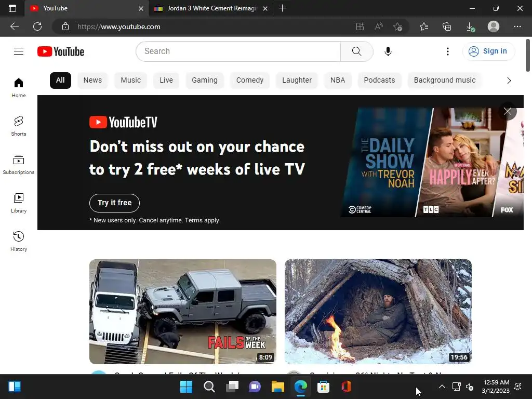This screenshot has width=532, height=399.
Task: Select the News filter chip
Action: point(92,81)
